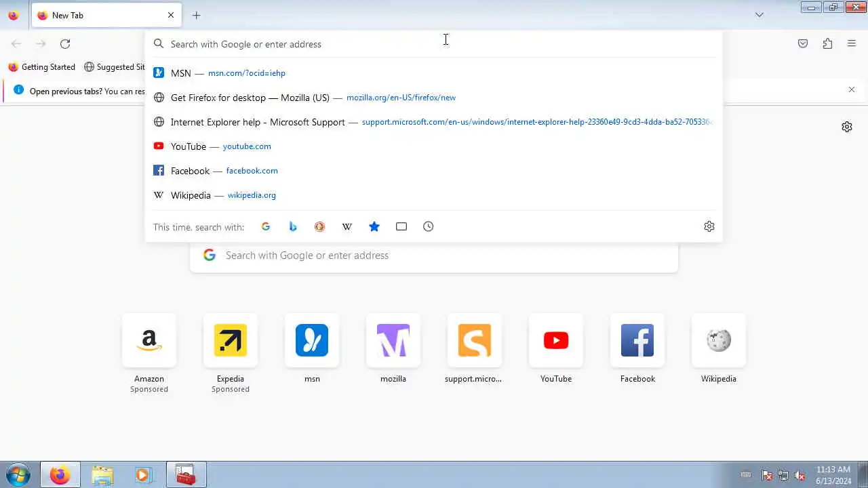Open Windows Explorer from the taskbar
The height and width of the screenshot is (488, 868).
point(102,474)
